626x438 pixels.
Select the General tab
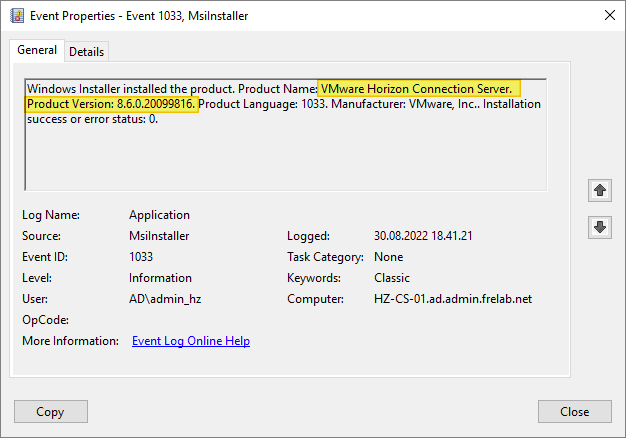click(37, 50)
